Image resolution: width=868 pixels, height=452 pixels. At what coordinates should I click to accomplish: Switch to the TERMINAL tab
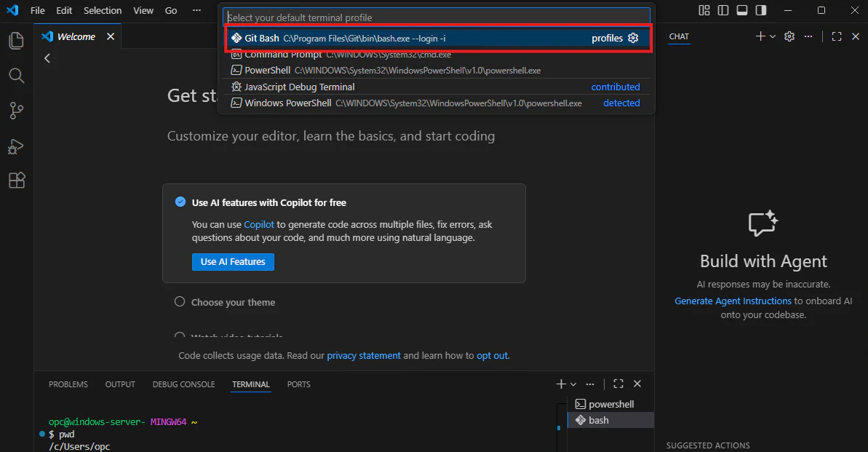251,384
